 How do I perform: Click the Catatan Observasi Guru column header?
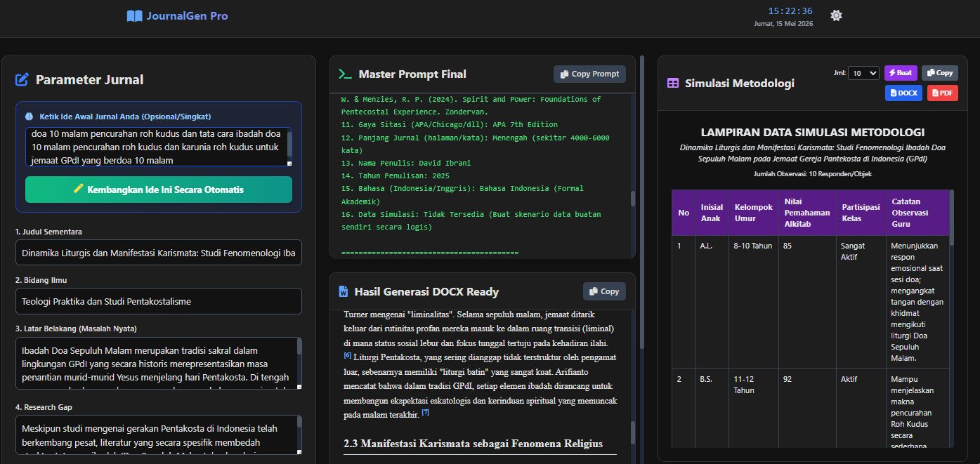pos(917,212)
